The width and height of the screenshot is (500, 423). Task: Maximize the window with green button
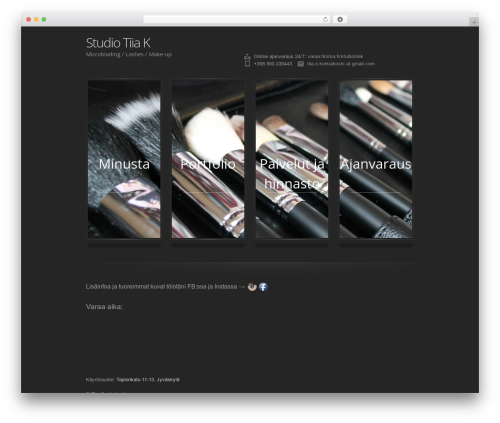44,19
